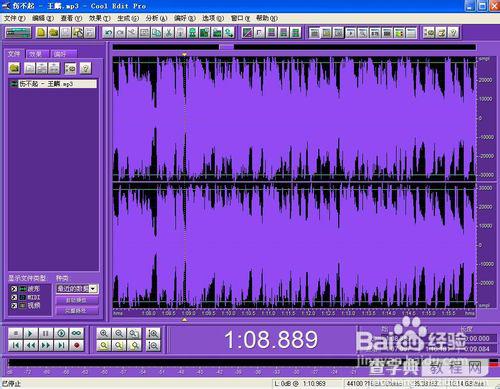500x389 pixels.
Task: Click the Fast Forward double-arrow button
Action: point(46,345)
